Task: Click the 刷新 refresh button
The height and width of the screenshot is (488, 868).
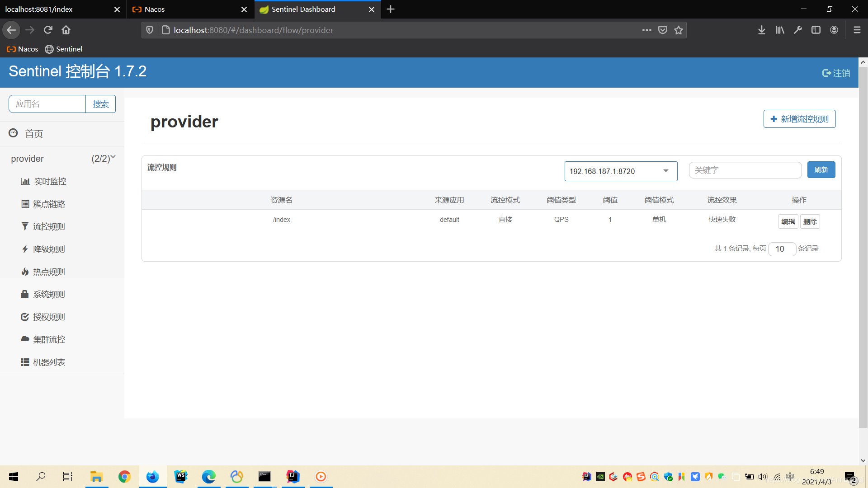Action: [821, 169]
